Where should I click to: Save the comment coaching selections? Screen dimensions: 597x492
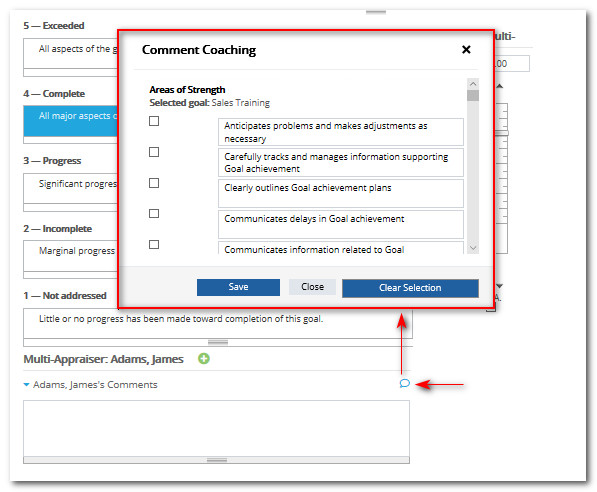pos(238,287)
